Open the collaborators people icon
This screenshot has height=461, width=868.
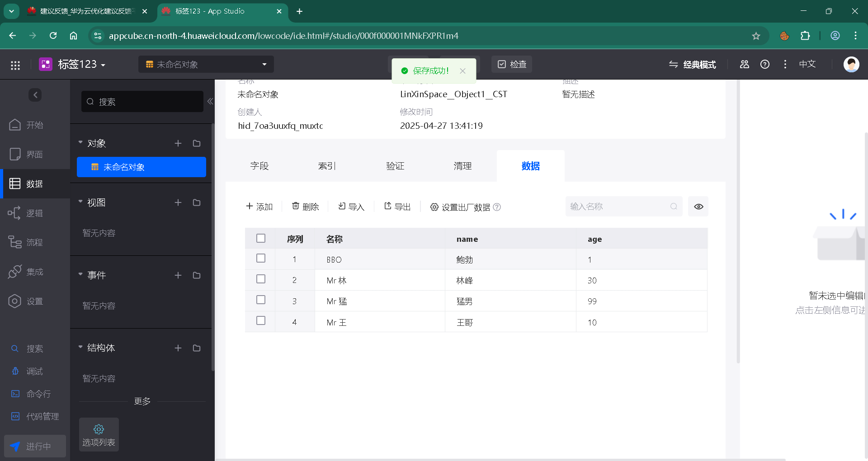point(745,64)
